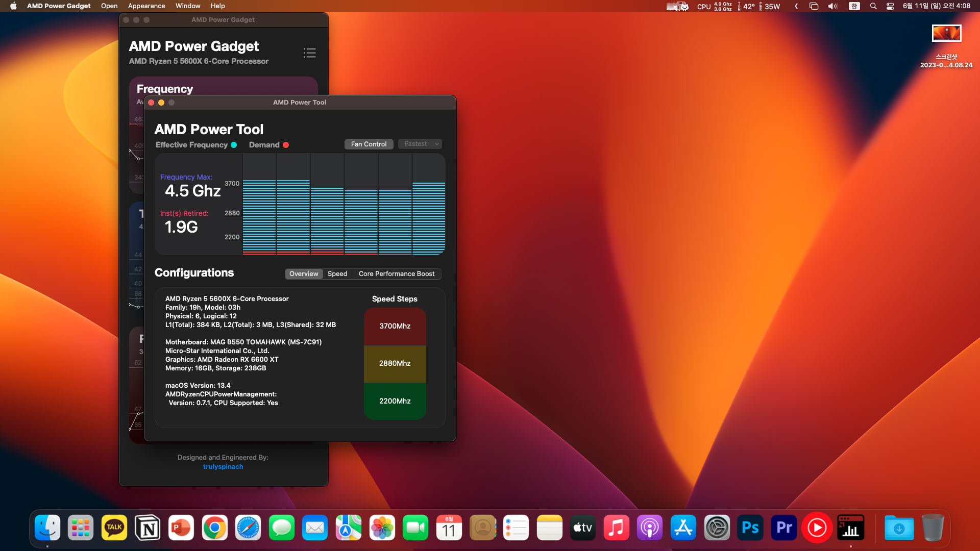Launch KakaoTalk from the dock
The image size is (980, 551).
point(114,528)
